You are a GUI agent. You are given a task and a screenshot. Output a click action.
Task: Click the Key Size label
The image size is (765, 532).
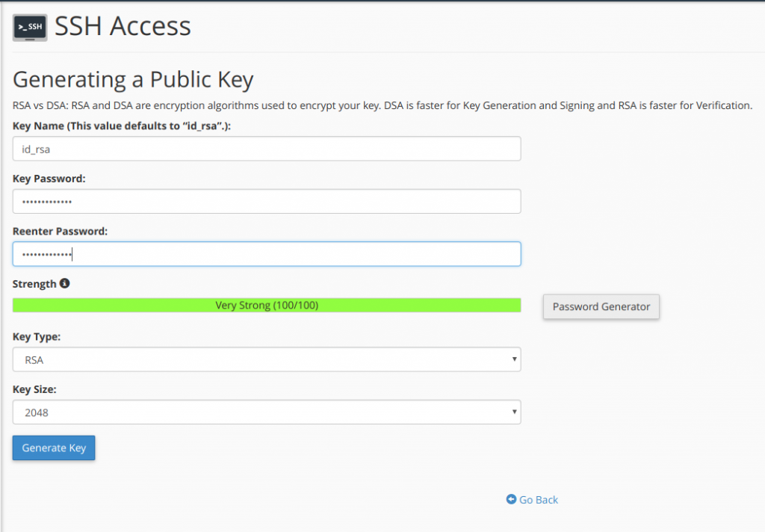click(34, 389)
